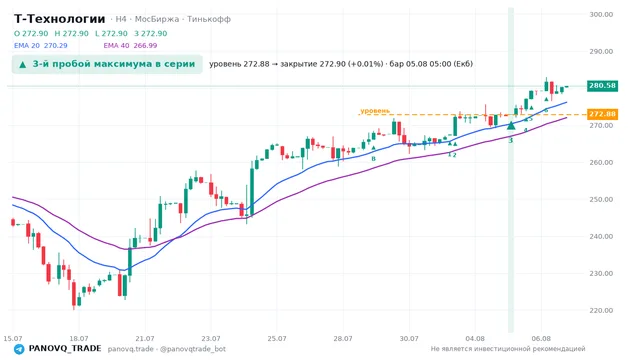Image resolution: width=640 pixels, height=360 pixels.
Task: Select the 'EMA 20 270.29' legend entry
Action: (x=41, y=46)
